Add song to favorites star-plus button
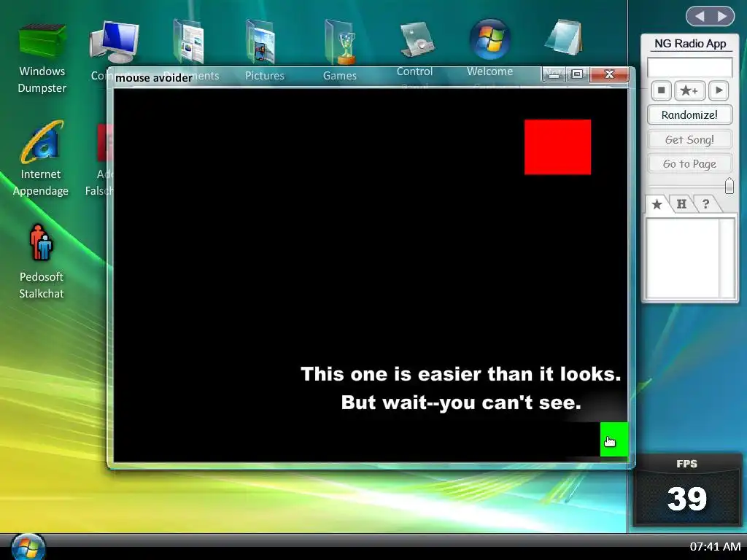The image size is (747, 560). coord(689,90)
